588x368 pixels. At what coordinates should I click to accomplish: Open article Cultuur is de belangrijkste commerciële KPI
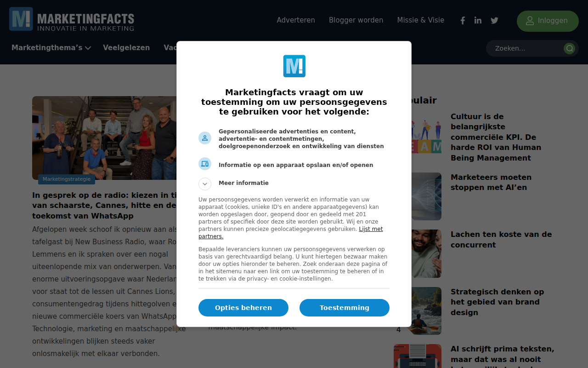coord(496,137)
